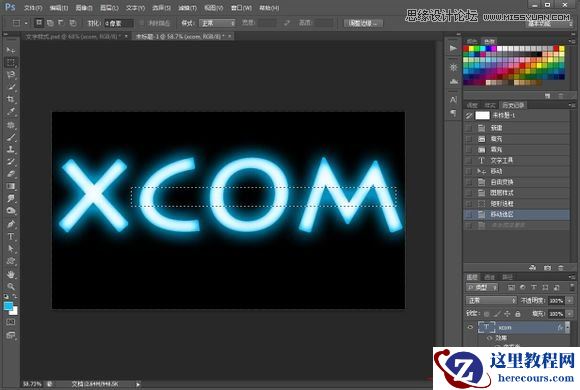Image resolution: width=580 pixels, height=390 pixels.
Task: Set history brush source at 自由变换 state
Action: tap(469, 182)
